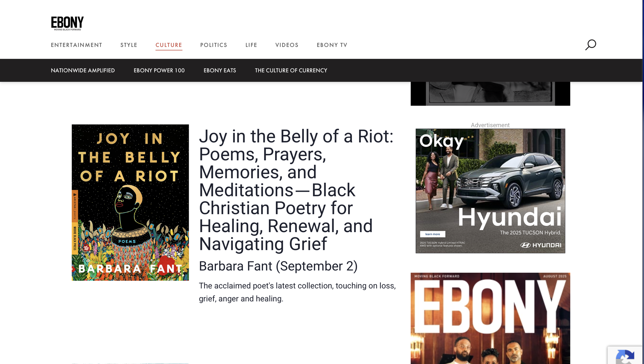Open the Life section
Screen dimensions: 644x364
(251, 45)
